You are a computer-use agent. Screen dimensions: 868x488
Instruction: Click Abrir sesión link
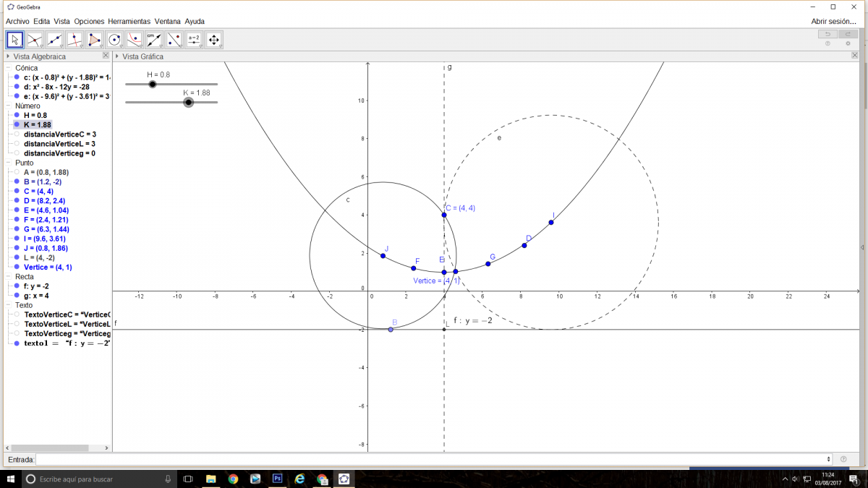coord(833,22)
